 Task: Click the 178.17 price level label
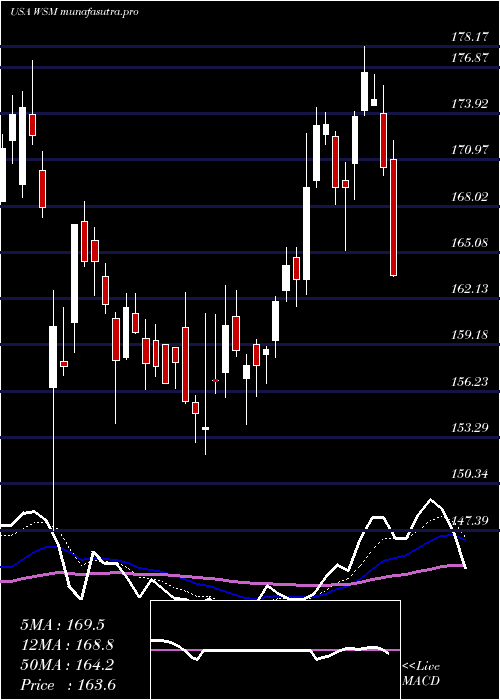pos(470,37)
